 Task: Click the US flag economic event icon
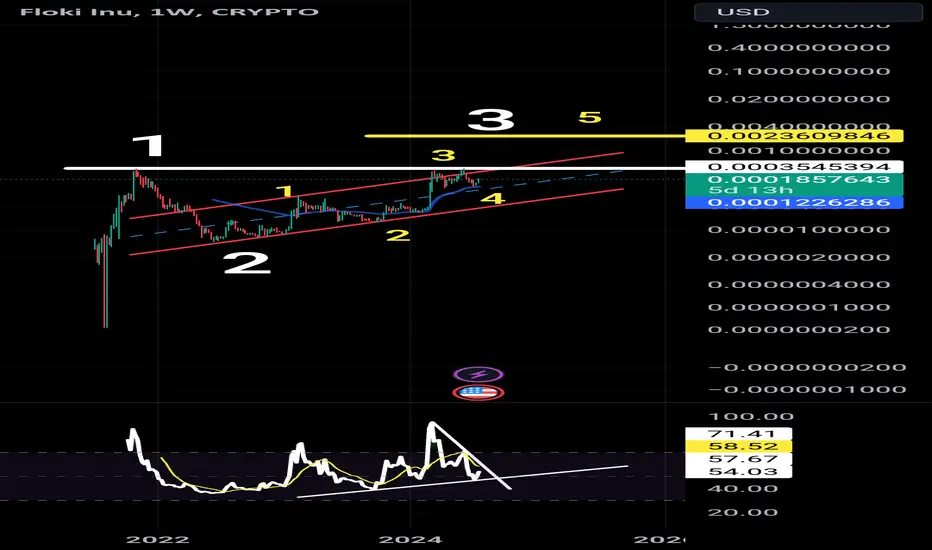[x=478, y=392]
